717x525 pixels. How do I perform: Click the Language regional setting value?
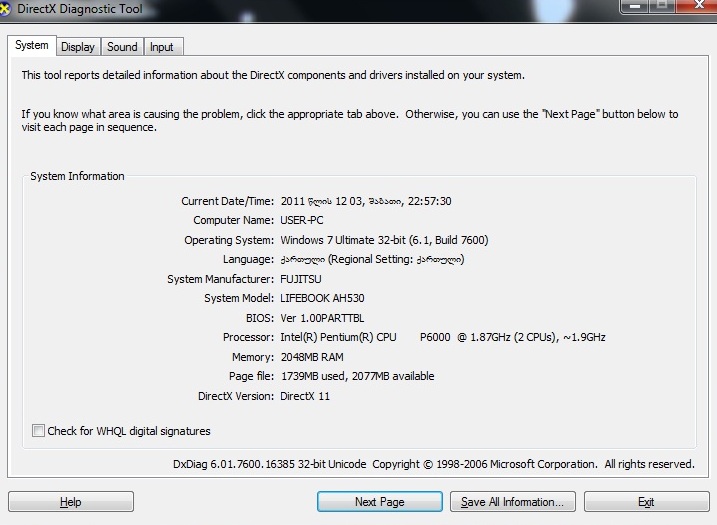click(372, 259)
